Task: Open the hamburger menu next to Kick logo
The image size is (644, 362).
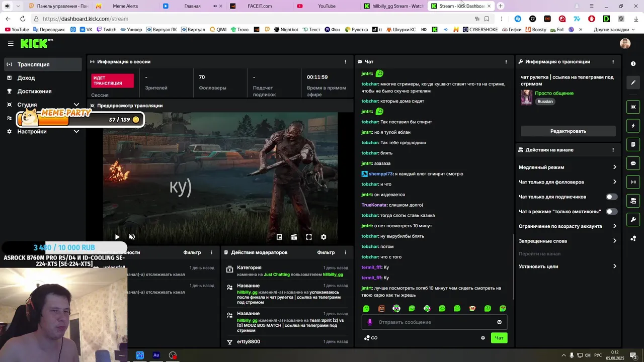Action: (x=11, y=44)
